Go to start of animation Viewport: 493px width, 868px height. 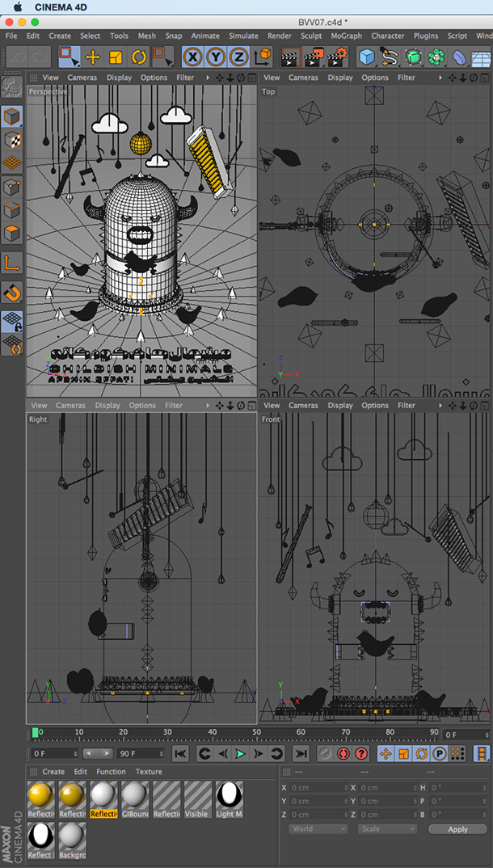tap(181, 753)
